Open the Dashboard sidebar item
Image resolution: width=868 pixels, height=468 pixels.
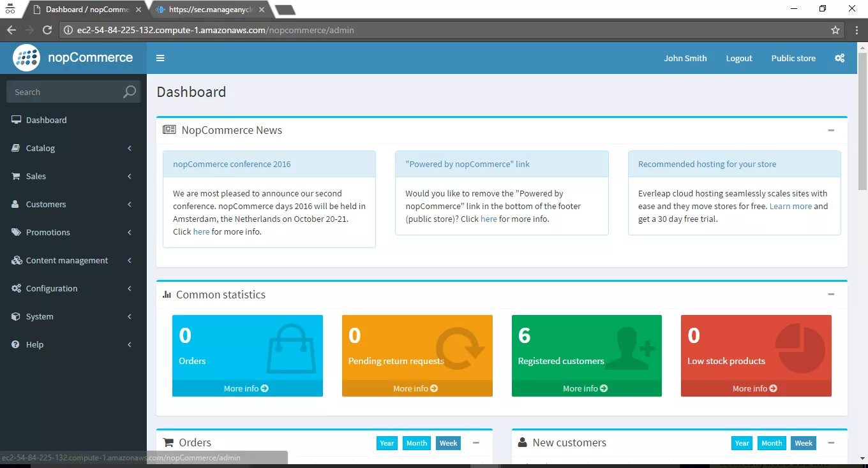click(73, 120)
